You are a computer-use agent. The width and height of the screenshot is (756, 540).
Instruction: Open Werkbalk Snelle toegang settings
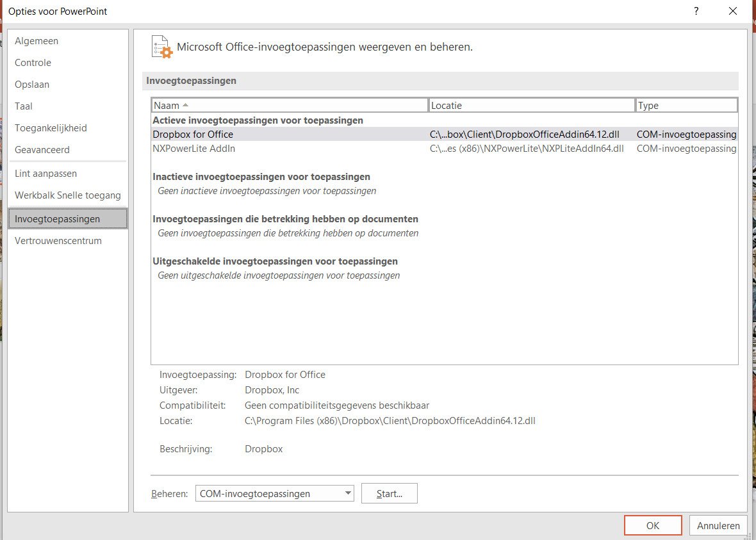67,195
